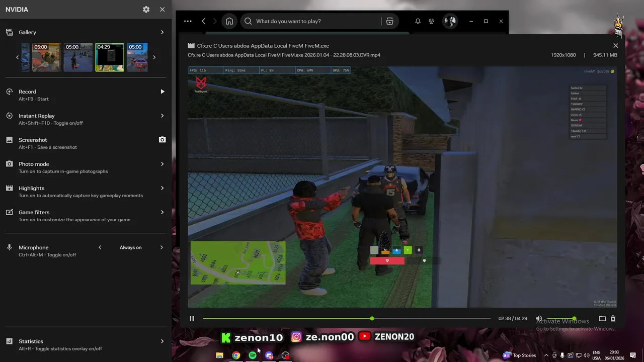This screenshot has width=644, height=362.
Task: Switch microphone mode with right arrow
Action: click(162, 247)
